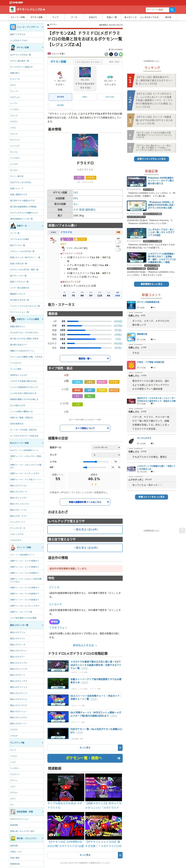This screenshot has width=186, height=868.
Task: Open the マップ nav menu item
Action: pos(55,17)
